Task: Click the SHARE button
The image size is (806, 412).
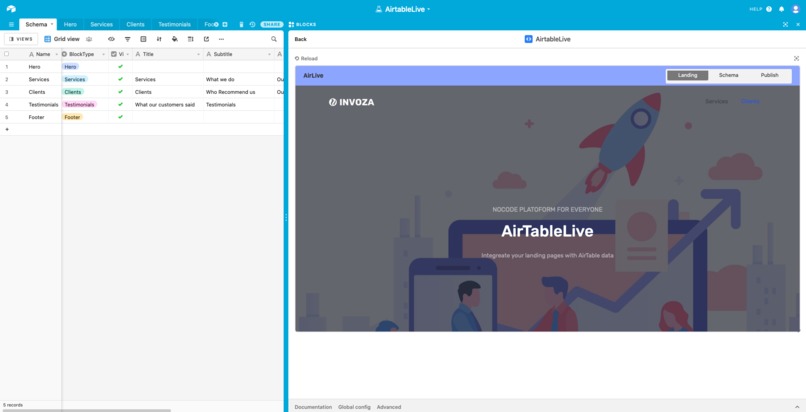Action: 272,25
